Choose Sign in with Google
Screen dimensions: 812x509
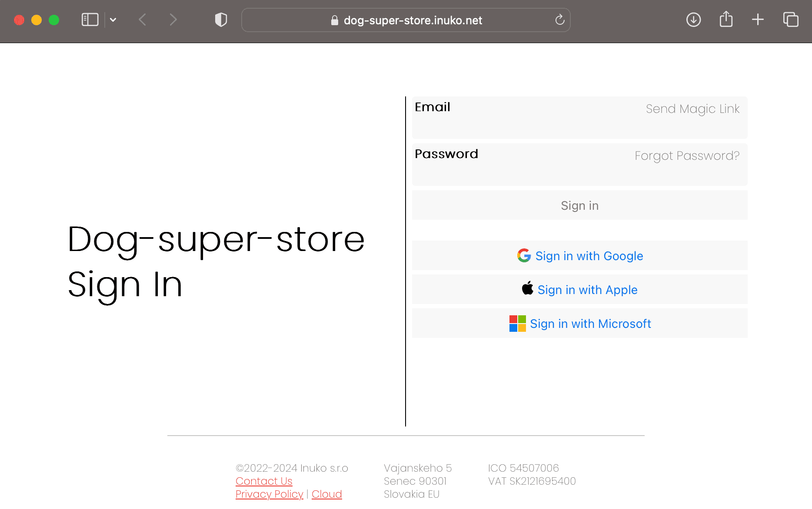(x=580, y=256)
